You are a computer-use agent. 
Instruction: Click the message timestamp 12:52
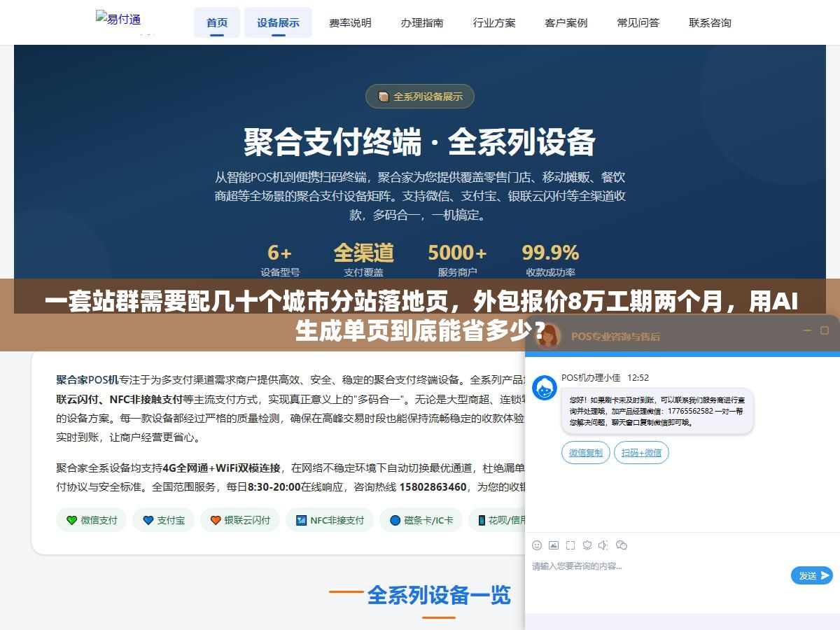coord(638,377)
